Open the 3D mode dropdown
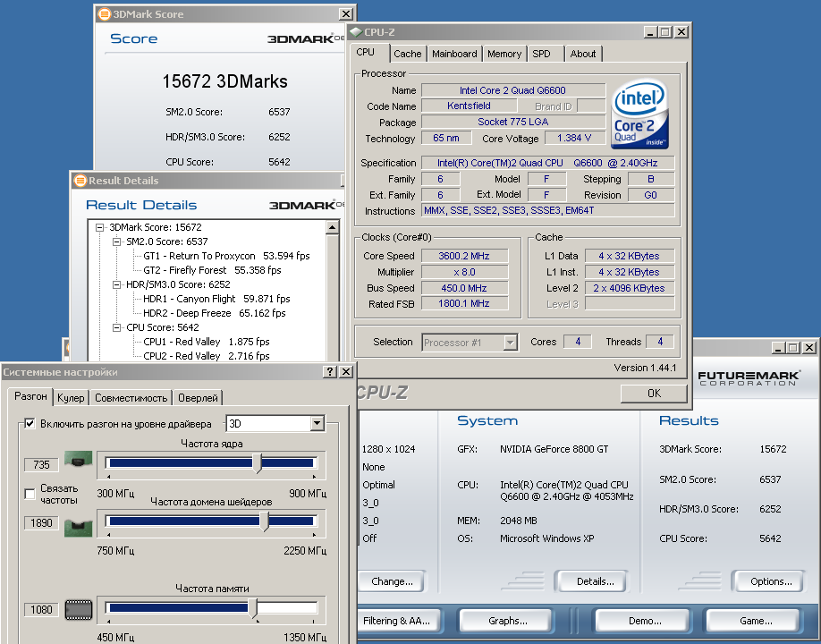821x644 pixels. [x=317, y=424]
